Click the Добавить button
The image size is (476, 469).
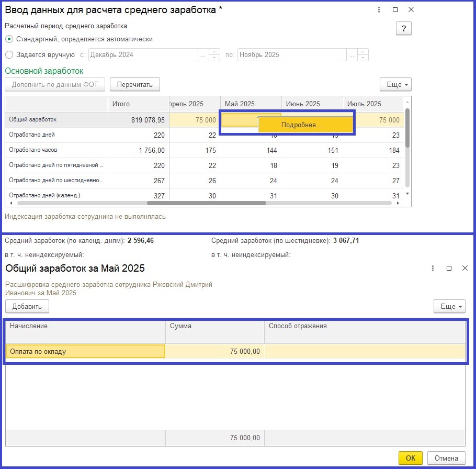(27, 306)
